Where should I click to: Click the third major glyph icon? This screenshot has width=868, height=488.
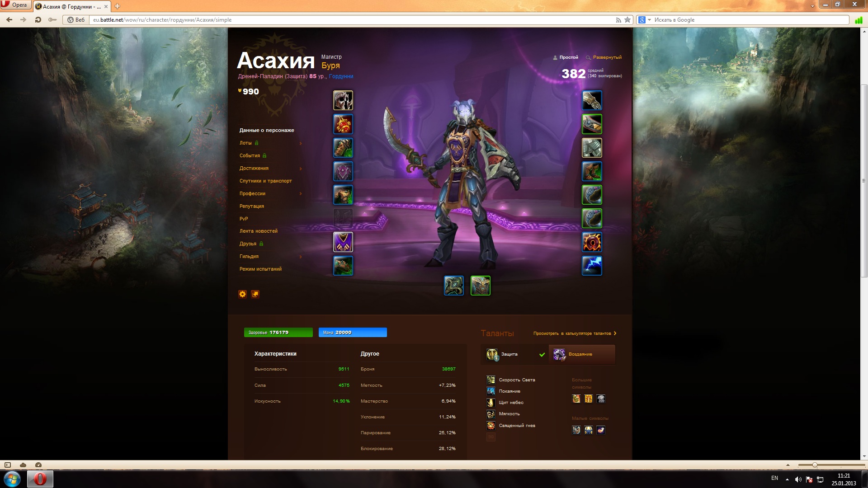tap(601, 399)
